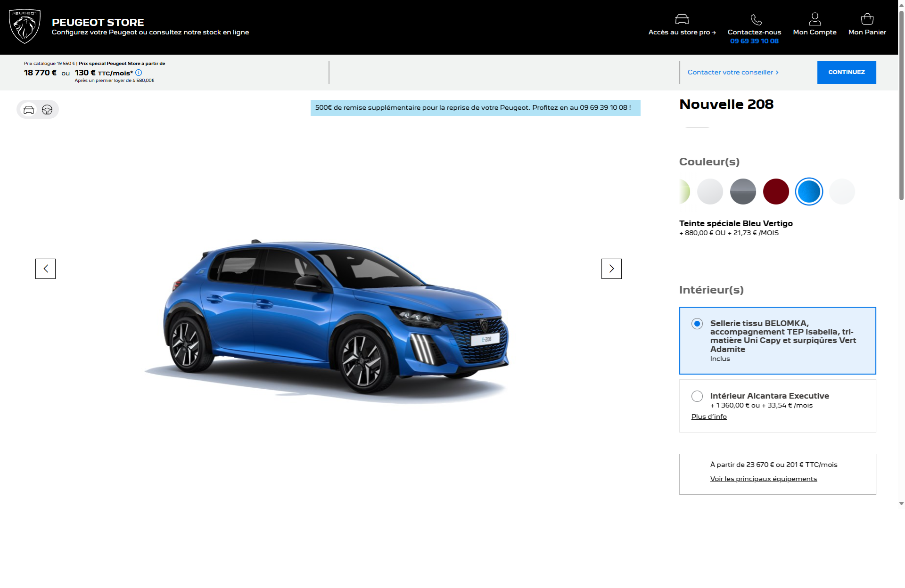Open Contacter votre conseiller chevron link
This screenshot has height=588, width=905.
733,72
